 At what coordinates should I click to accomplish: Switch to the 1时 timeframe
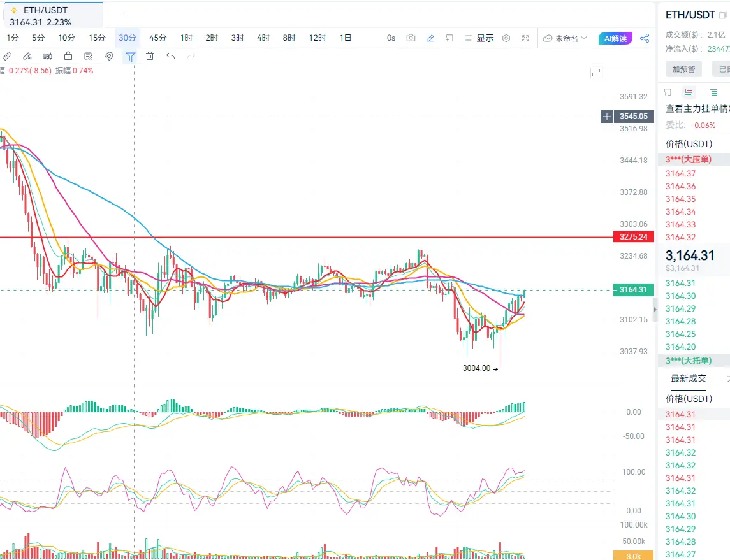click(x=186, y=38)
